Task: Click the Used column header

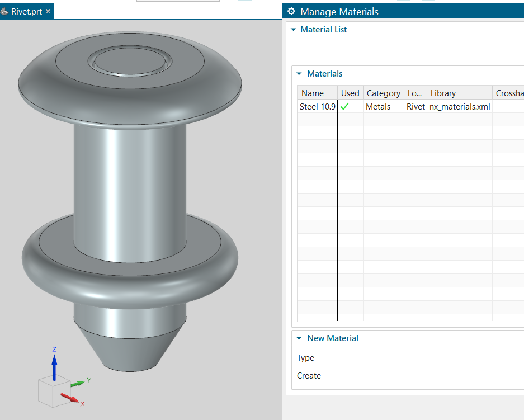Action: (x=350, y=93)
